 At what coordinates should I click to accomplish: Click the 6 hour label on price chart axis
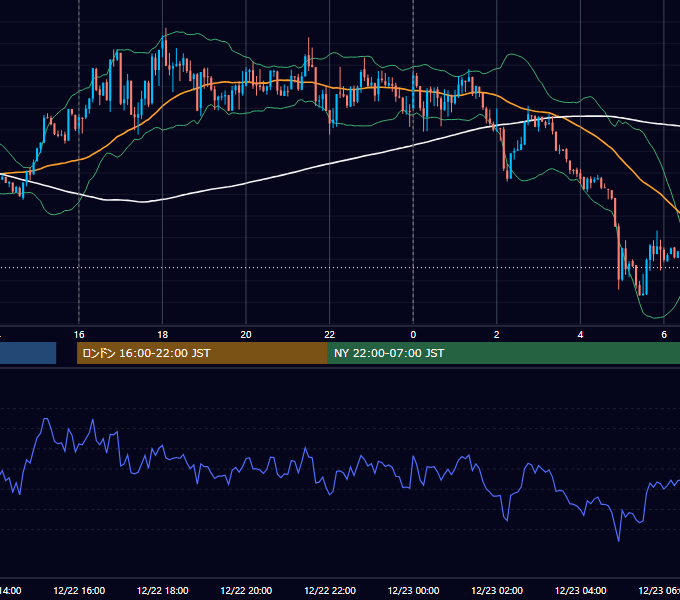[x=664, y=335]
